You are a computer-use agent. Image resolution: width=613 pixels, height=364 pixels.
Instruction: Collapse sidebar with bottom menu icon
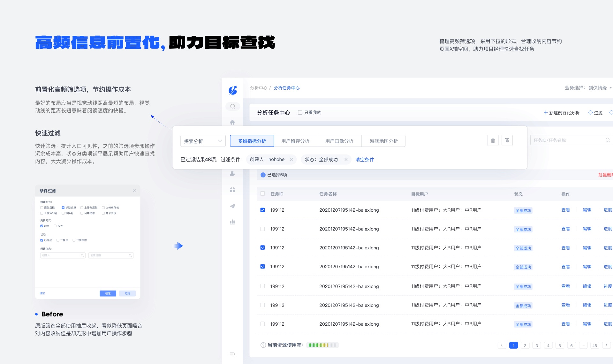click(x=232, y=354)
